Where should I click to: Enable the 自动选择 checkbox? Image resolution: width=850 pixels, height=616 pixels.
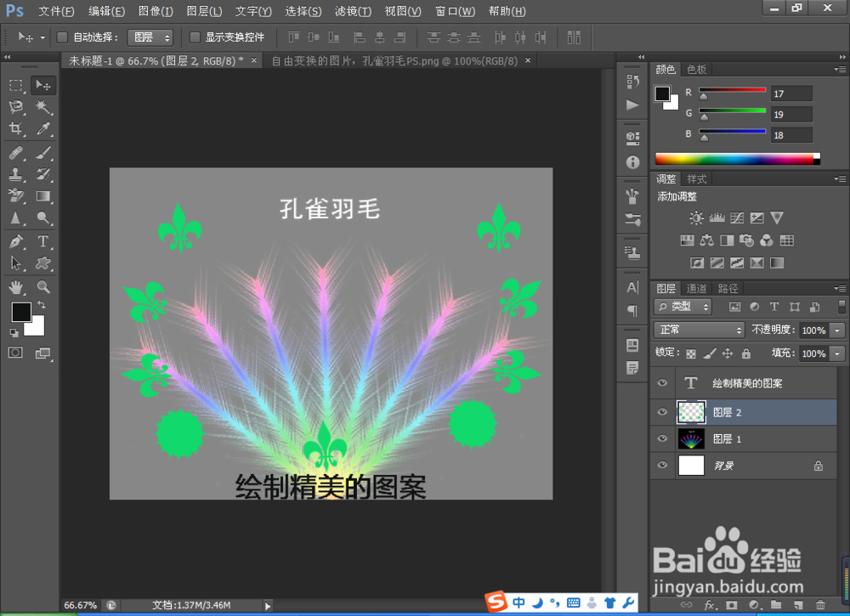[x=61, y=37]
